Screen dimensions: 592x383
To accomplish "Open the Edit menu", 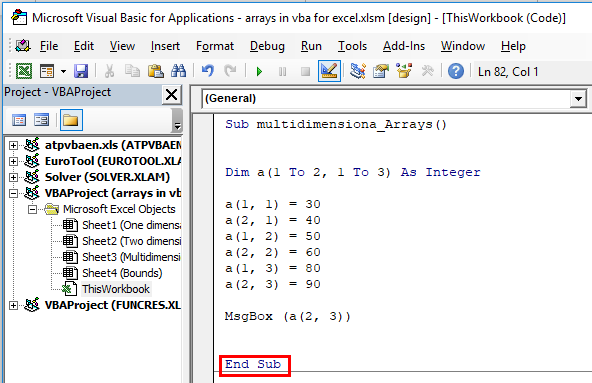I will [84, 46].
